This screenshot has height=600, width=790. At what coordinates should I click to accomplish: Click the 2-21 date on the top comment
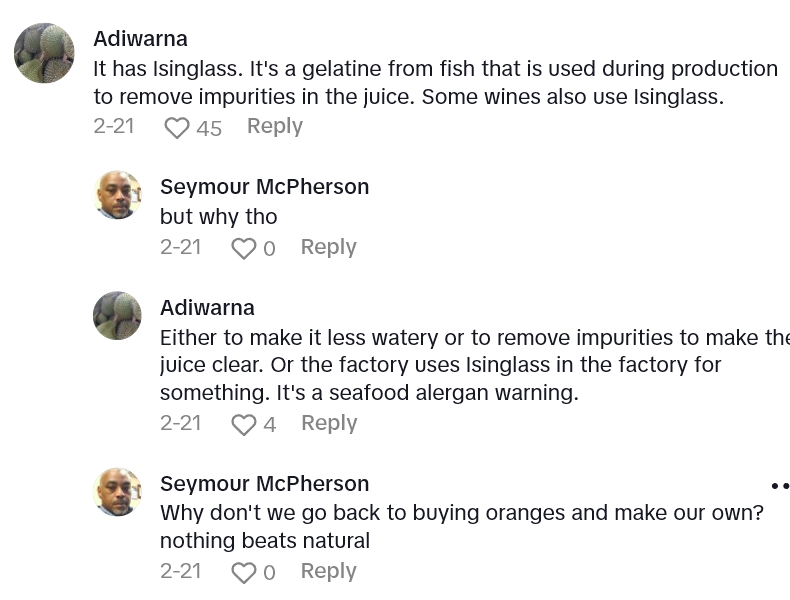[114, 126]
